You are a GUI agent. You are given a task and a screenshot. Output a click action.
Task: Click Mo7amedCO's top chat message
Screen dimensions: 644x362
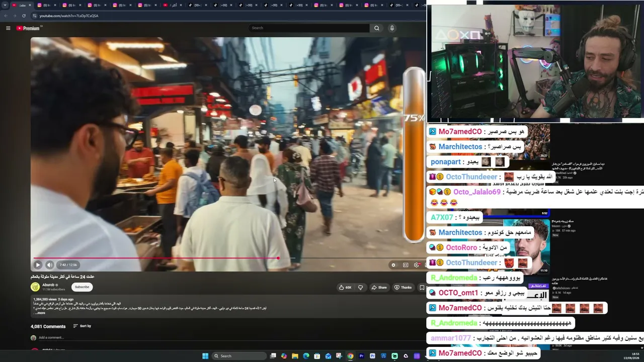(x=477, y=132)
